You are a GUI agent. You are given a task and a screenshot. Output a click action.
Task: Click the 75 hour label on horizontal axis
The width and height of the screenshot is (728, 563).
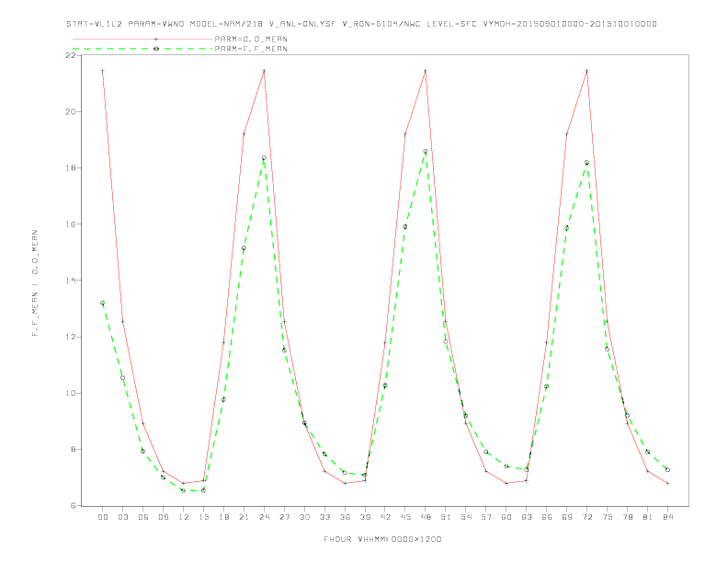(x=608, y=517)
